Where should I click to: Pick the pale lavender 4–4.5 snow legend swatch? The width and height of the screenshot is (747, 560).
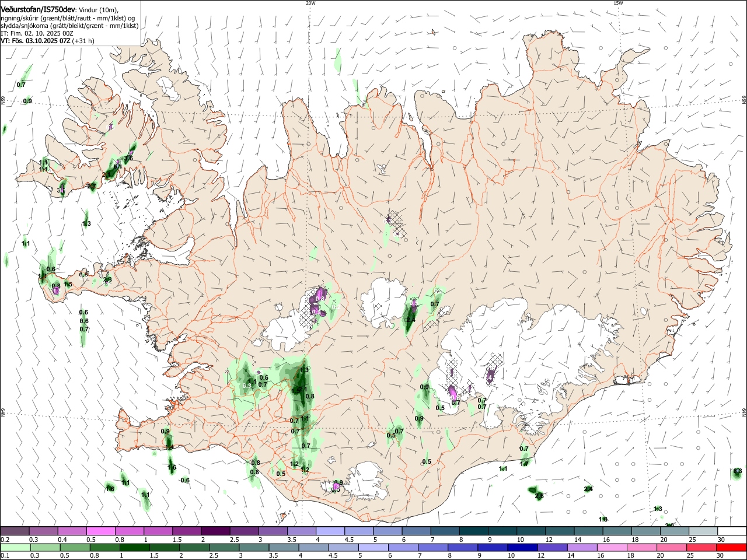click(x=330, y=531)
